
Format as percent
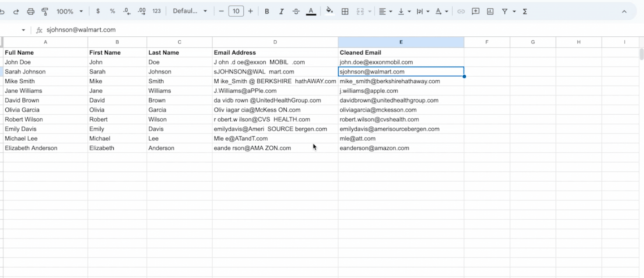(113, 11)
